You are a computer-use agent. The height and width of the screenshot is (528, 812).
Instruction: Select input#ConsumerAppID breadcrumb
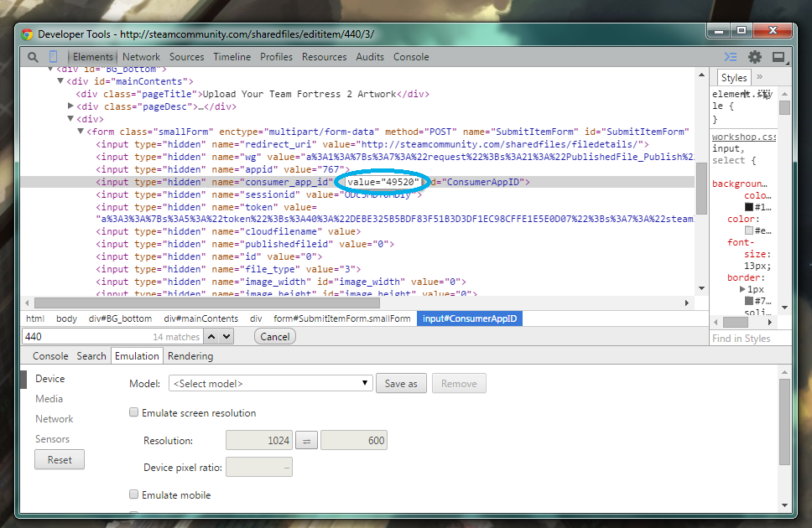click(x=470, y=318)
